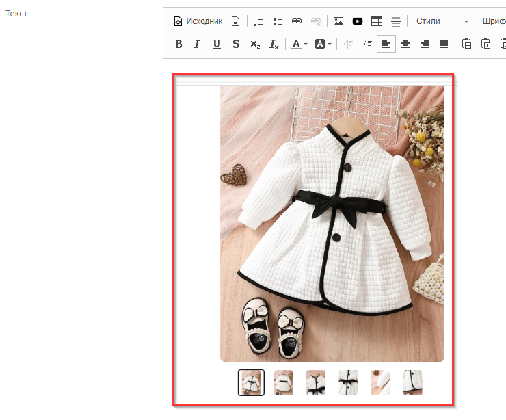Select the first dress thumbnail

(x=251, y=382)
